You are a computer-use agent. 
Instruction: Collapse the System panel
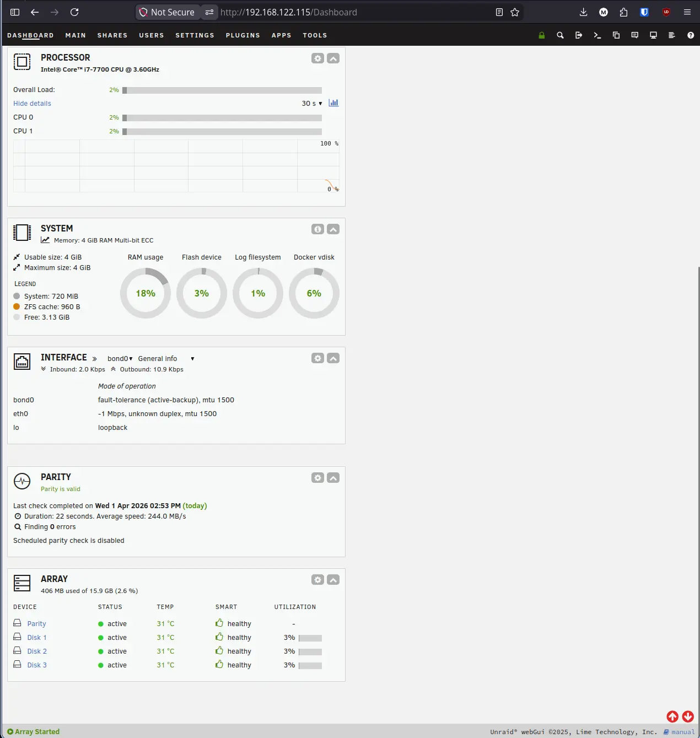pyautogui.click(x=333, y=229)
